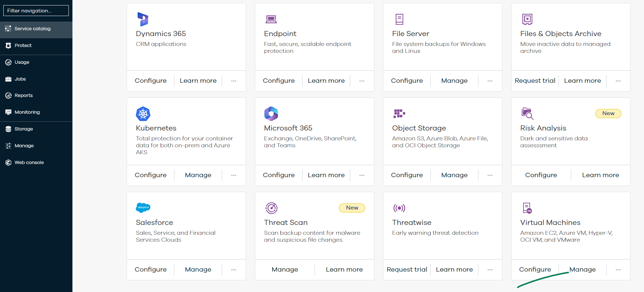Click the Dynamics 365 logo icon
This screenshot has width=644, height=292.
pos(143,19)
